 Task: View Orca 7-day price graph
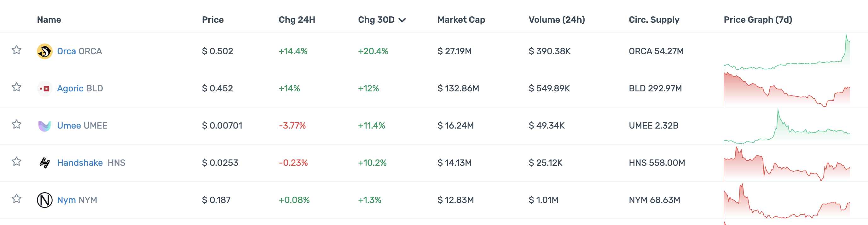(x=786, y=52)
